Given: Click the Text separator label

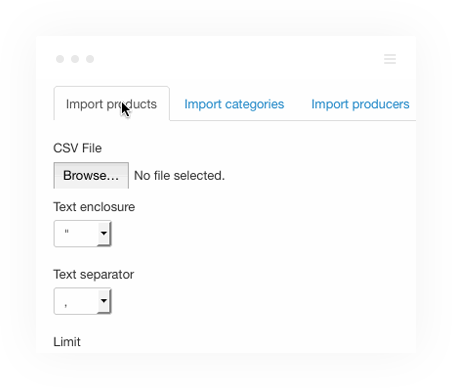Looking at the screenshot, I should (93, 274).
